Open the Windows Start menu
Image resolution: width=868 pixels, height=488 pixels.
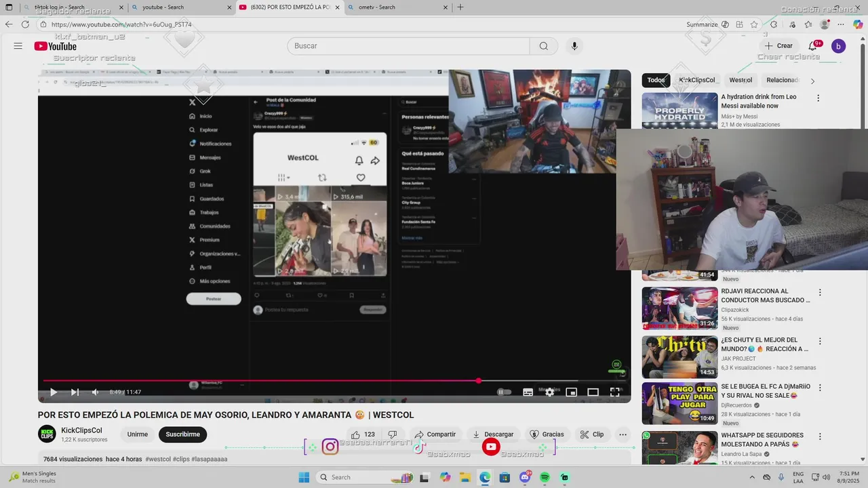click(x=304, y=477)
